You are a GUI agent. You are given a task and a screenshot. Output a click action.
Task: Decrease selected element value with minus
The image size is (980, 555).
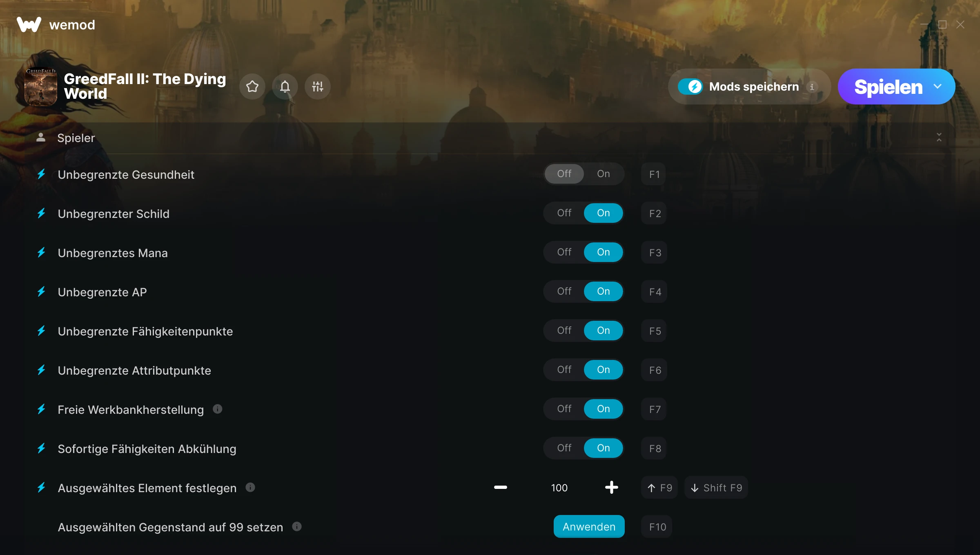pyautogui.click(x=501, y=487)
